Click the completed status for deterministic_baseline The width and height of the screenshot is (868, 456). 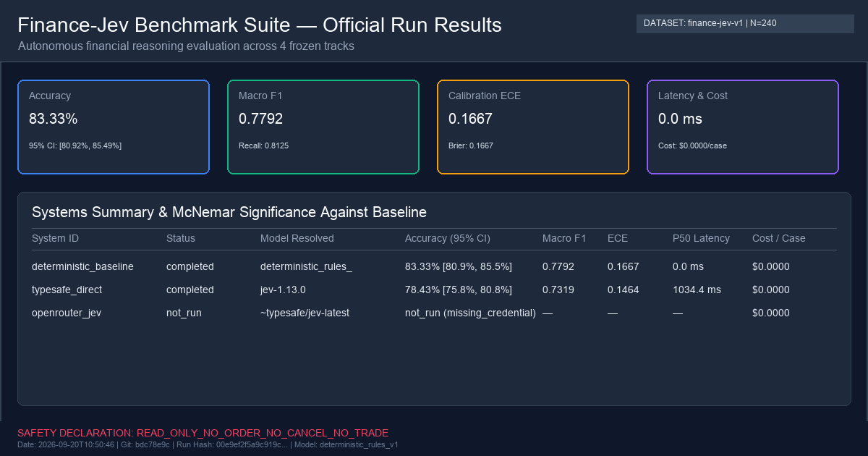[190, 266]
